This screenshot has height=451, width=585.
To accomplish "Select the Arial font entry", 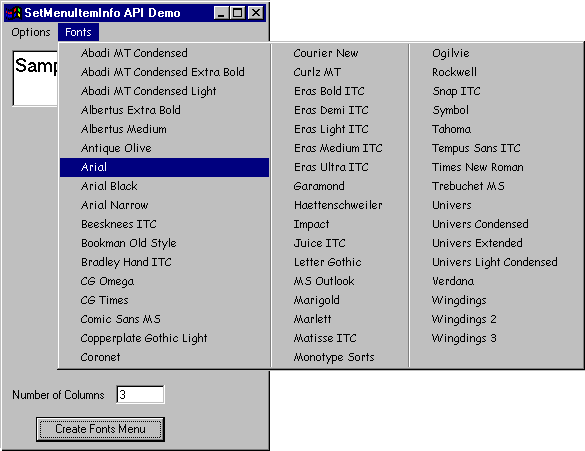I will pos(165,167).
